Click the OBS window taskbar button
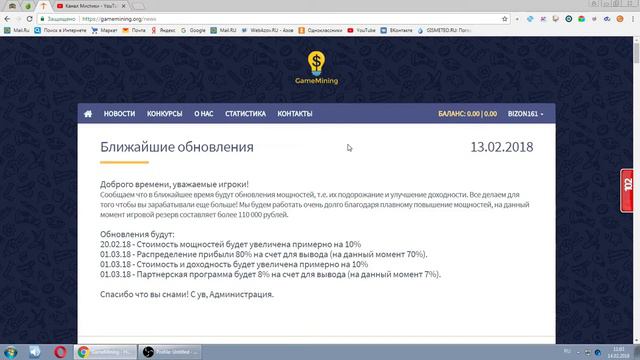This screenshot has height=360, width=640. 169,352
